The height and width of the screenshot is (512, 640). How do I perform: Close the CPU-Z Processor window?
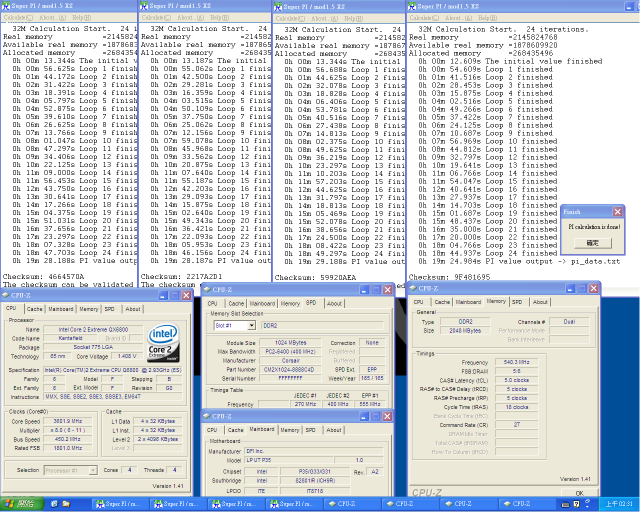pyautogui.click(x=186, y=295)
